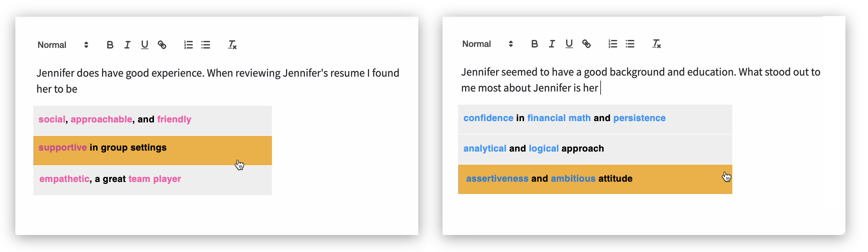Image resolution: width=868 pixels, height=252 pixels.
Task: Pick 'empathetic, a great team player' option
Action: (110, 179)
